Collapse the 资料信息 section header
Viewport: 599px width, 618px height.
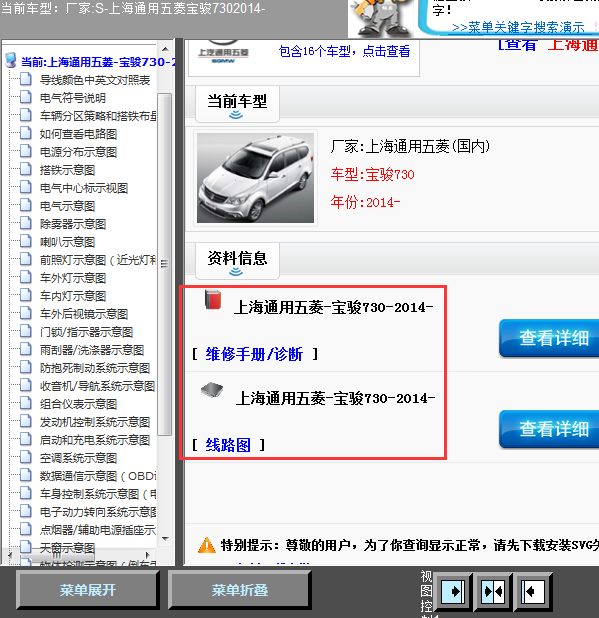pyautogui.click(x=237, y=261)
